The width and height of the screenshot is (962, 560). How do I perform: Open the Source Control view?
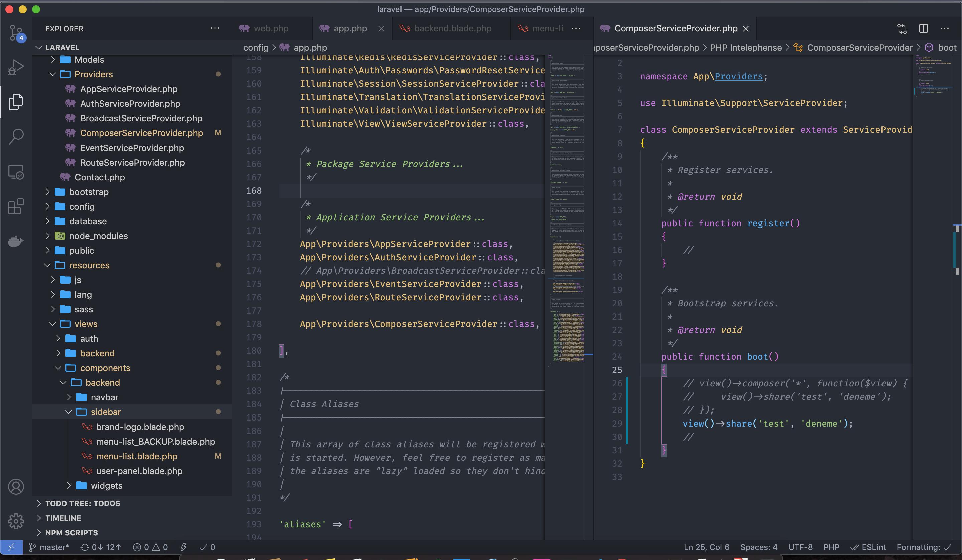16,33
